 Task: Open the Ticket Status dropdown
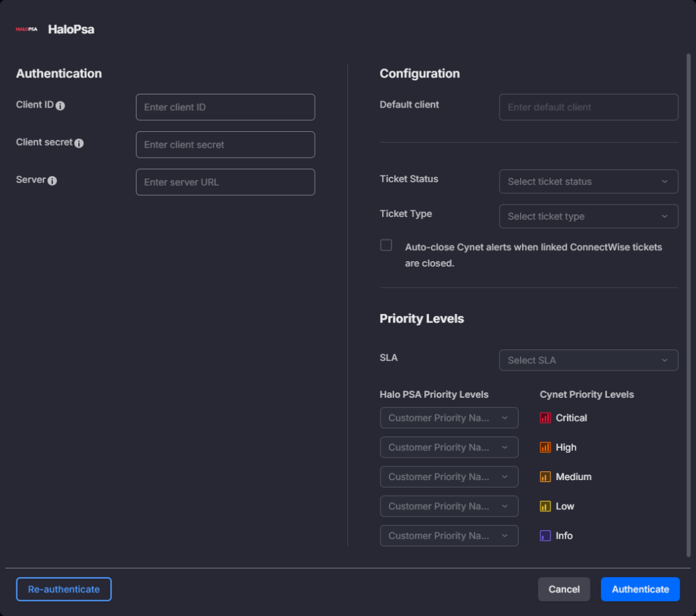[x=588, y=182]
